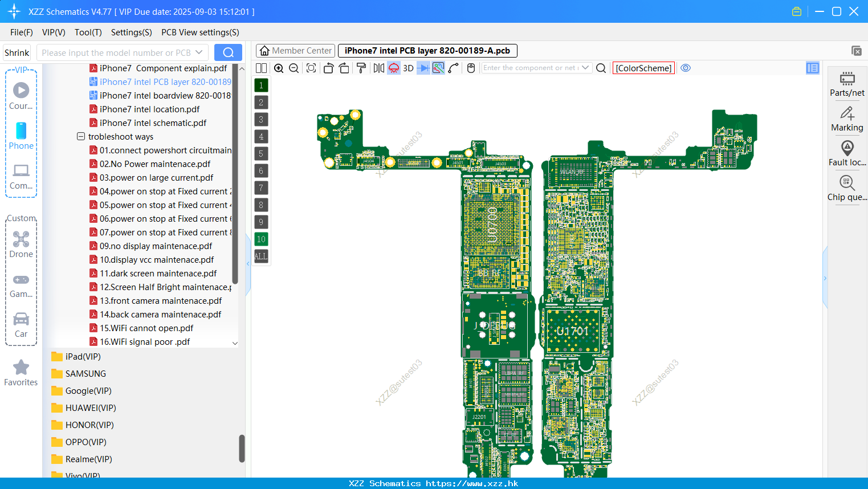Toggle split view layout icon

(261, 68)
